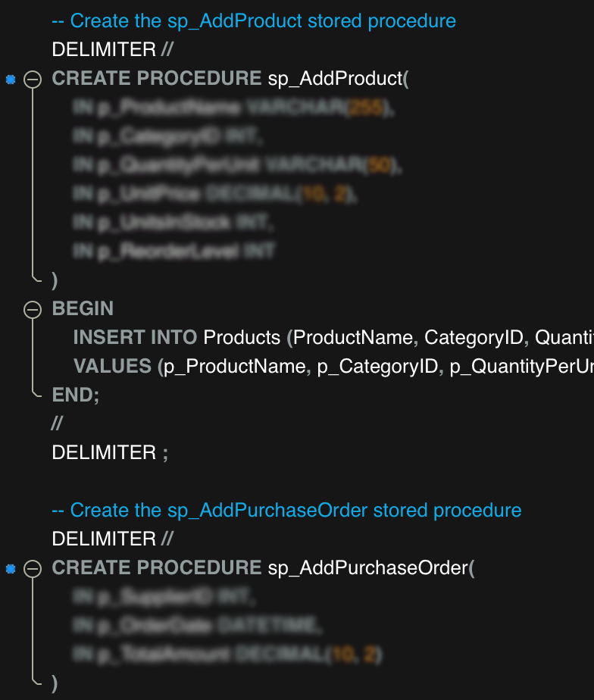The width and height of the screenshot is (594, 700).
Task: Click the INSERT INTO keyword
Action: pyautogui.click(x=136, y=338)
